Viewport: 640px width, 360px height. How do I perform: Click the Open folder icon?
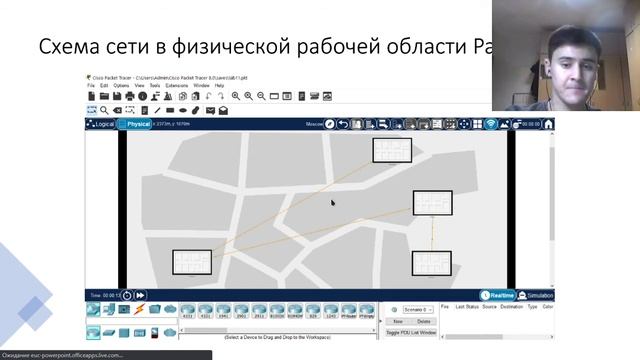click(104, 96)
